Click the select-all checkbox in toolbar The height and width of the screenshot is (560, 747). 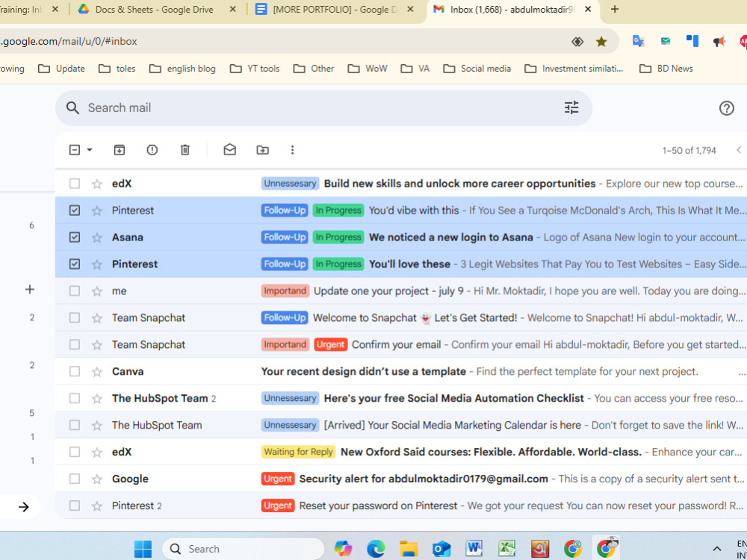click(x=74, y=150)
